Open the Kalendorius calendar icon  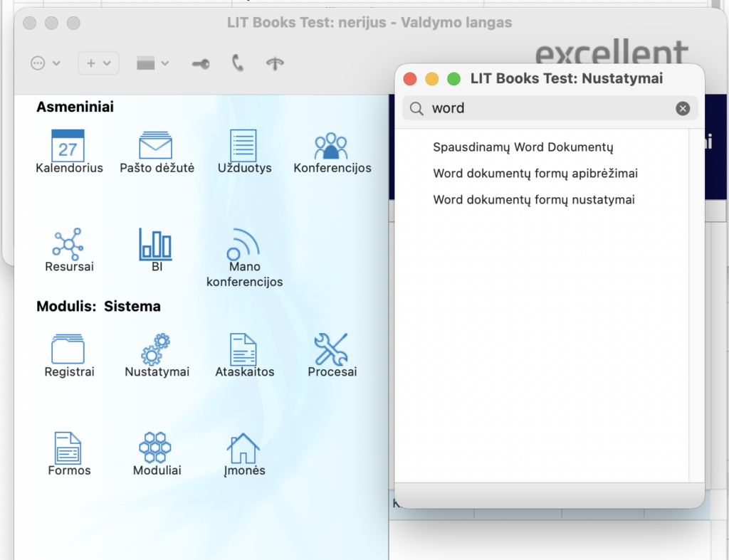point(68,146)
